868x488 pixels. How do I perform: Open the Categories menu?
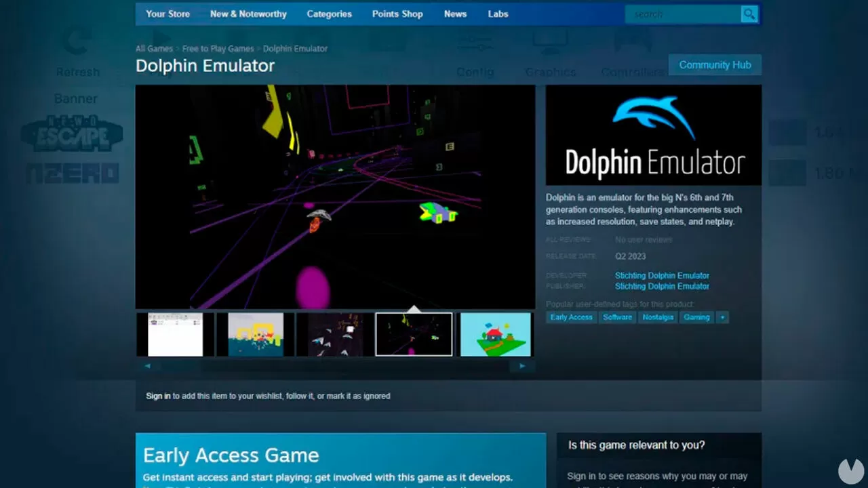[x=329, y=14]
